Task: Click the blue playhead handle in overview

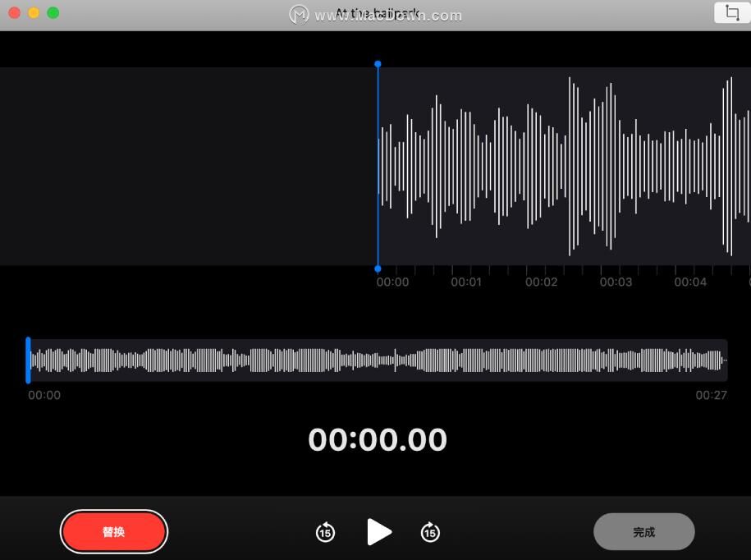Action: click(x=28, y=360)
